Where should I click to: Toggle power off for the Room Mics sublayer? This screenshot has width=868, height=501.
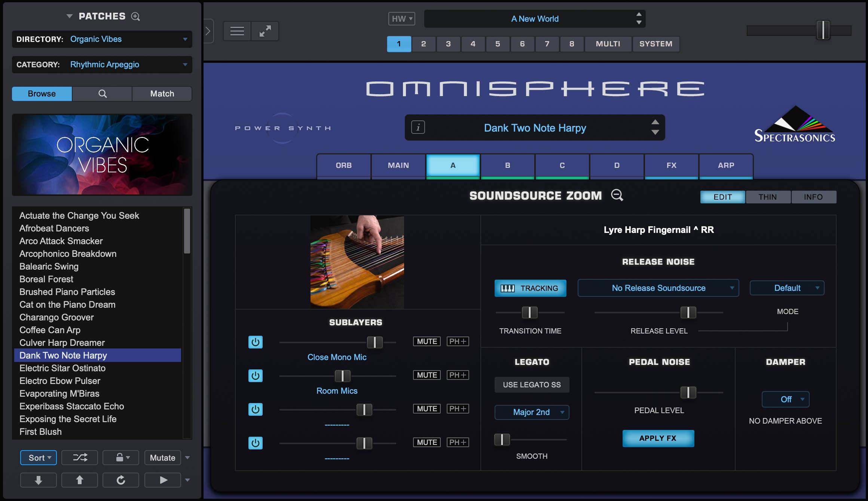255,376
